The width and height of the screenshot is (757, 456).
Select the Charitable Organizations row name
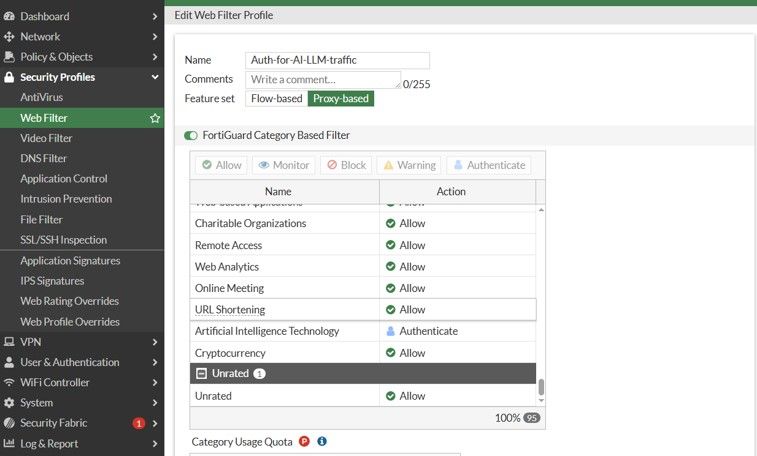[x=251, y=223]
